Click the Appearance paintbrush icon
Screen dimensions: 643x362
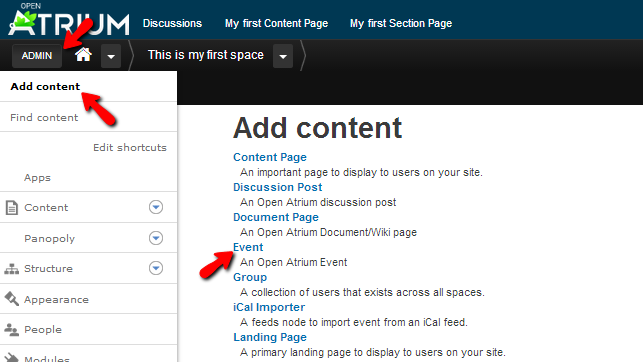(x=11, y=299)
